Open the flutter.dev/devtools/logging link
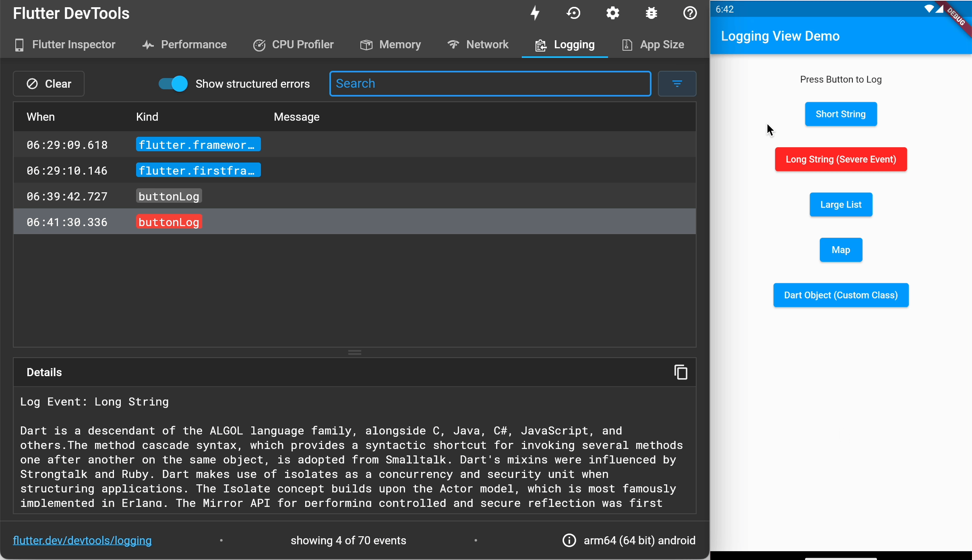 [82, 540]
